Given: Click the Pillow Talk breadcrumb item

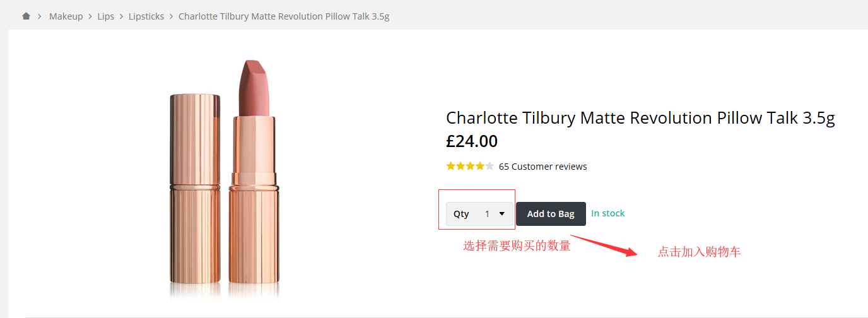Looking at the screenshot, I should pos(284,16).
